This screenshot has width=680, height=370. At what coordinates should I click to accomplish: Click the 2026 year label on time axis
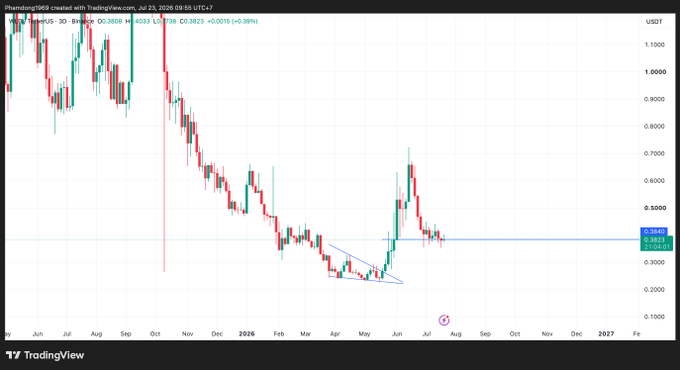247,334
